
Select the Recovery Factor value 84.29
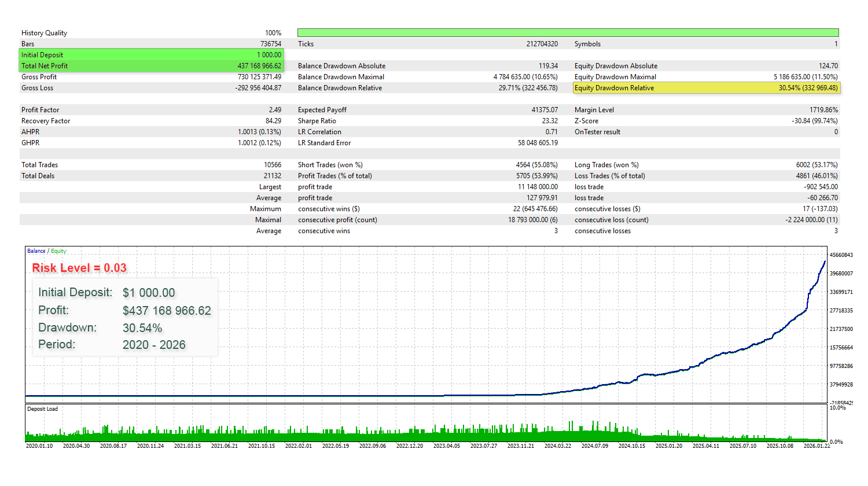273,121
